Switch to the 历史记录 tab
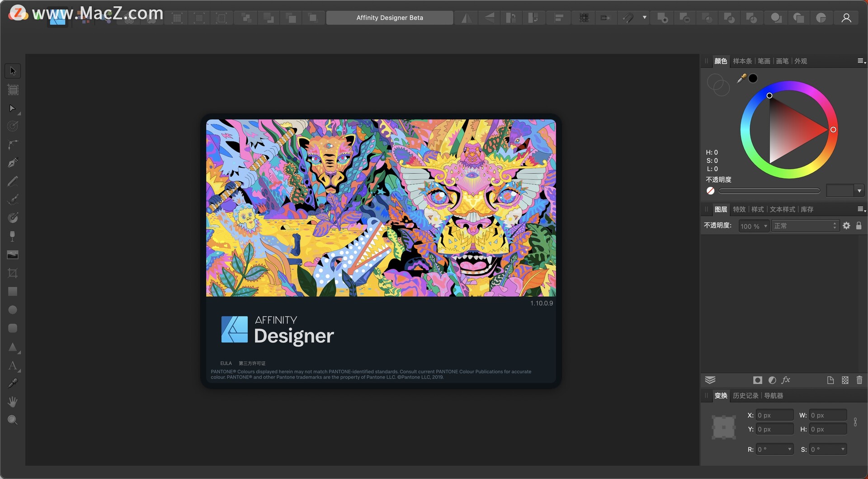 [745, 396]
